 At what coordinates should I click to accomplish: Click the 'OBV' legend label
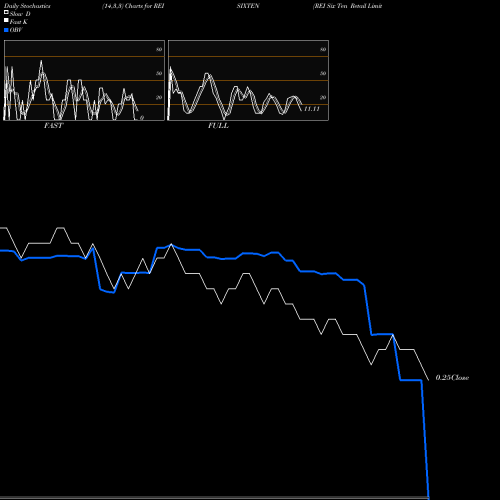(x=16, y=30)
